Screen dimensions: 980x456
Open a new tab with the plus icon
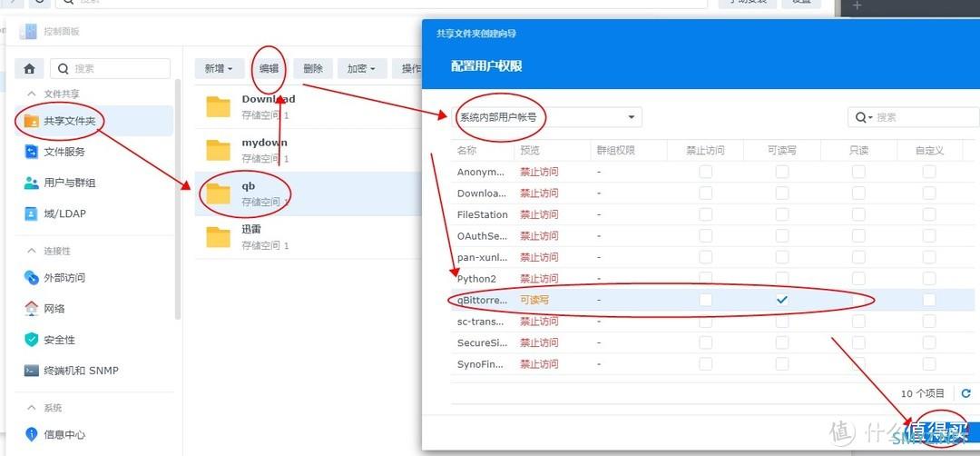pos(857,5)
